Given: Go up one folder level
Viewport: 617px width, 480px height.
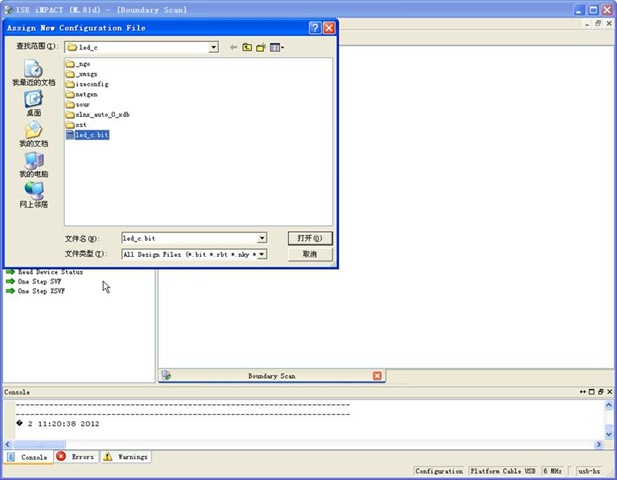Looking at the screenshot, I should pyautogui.click(x=247, y=47).
